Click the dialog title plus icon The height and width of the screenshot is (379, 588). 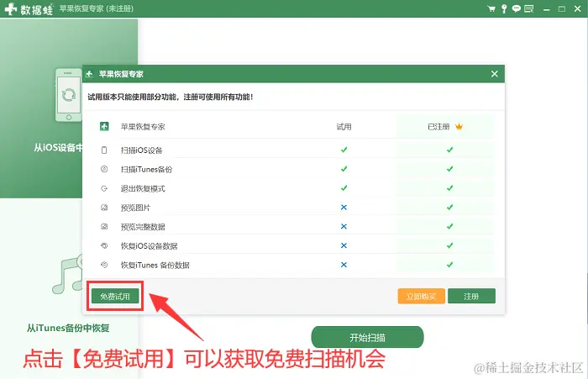point(89,74)
